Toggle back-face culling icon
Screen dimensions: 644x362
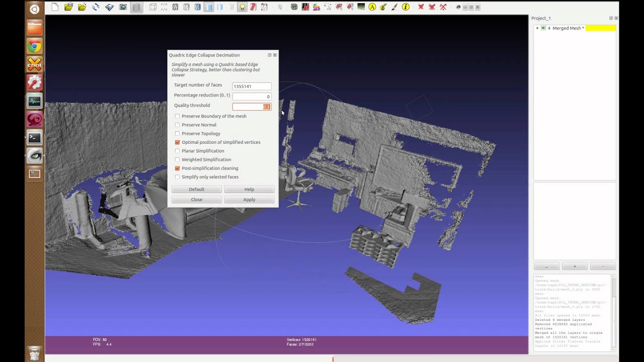[264, 7]
